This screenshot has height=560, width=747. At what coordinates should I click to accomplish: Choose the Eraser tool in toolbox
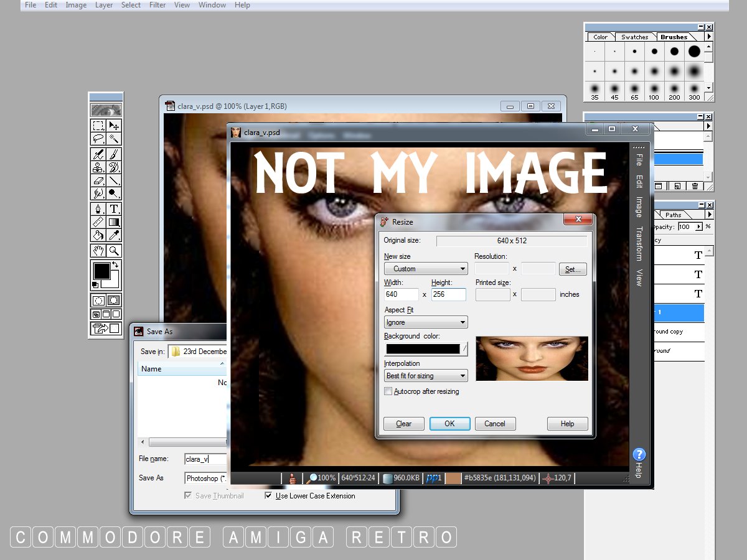[98, 180]
